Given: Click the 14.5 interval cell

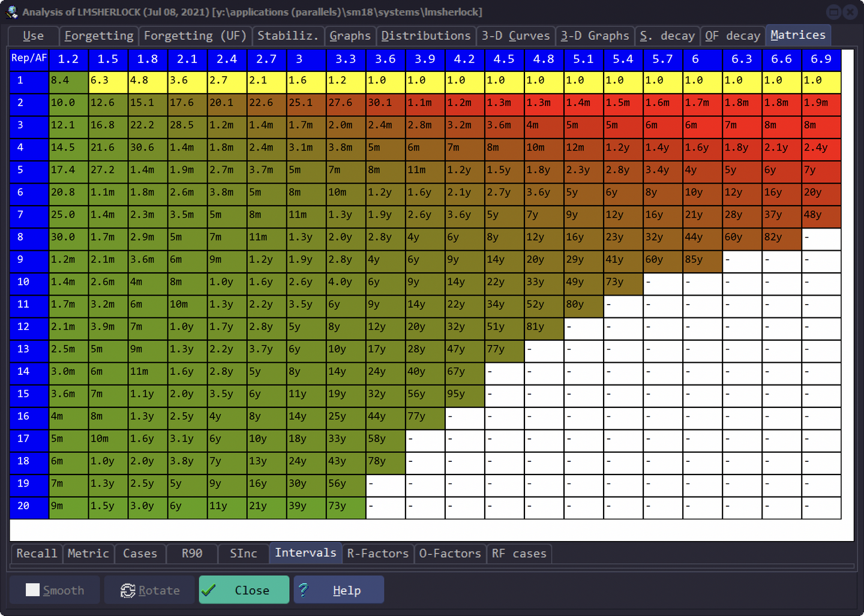Looking at the screenshot, I should click(x=68, y=149).
